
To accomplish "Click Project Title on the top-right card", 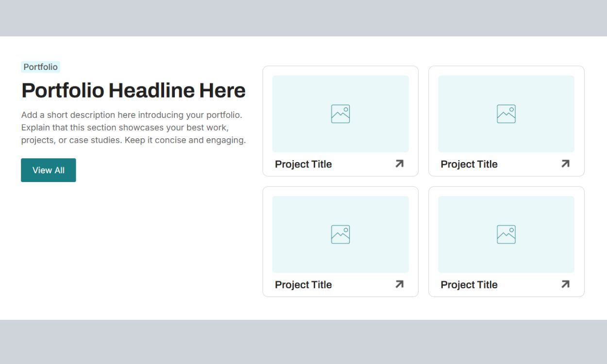I will click(469, 165).
